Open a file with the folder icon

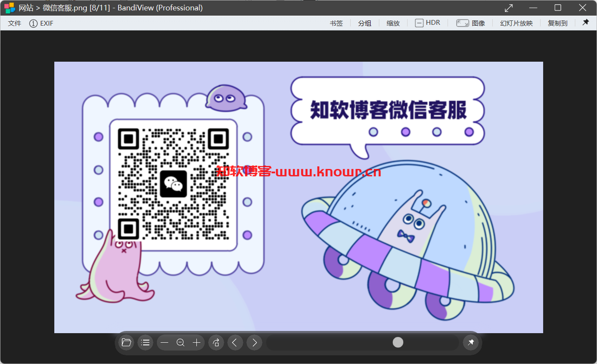click(x=126, y=343)
